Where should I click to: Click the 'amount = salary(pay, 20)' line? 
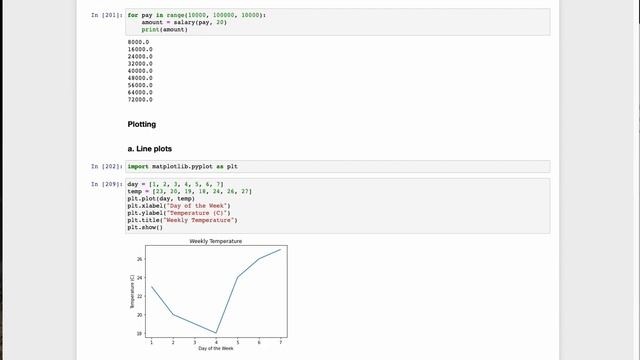click(x=184, y=22)
